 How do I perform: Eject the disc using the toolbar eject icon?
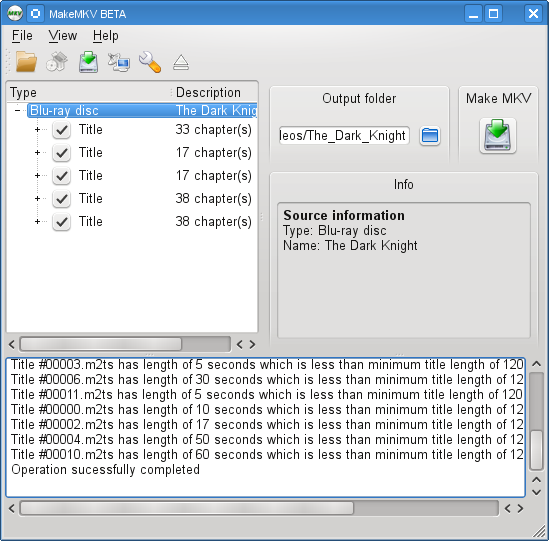click(181, 63)
